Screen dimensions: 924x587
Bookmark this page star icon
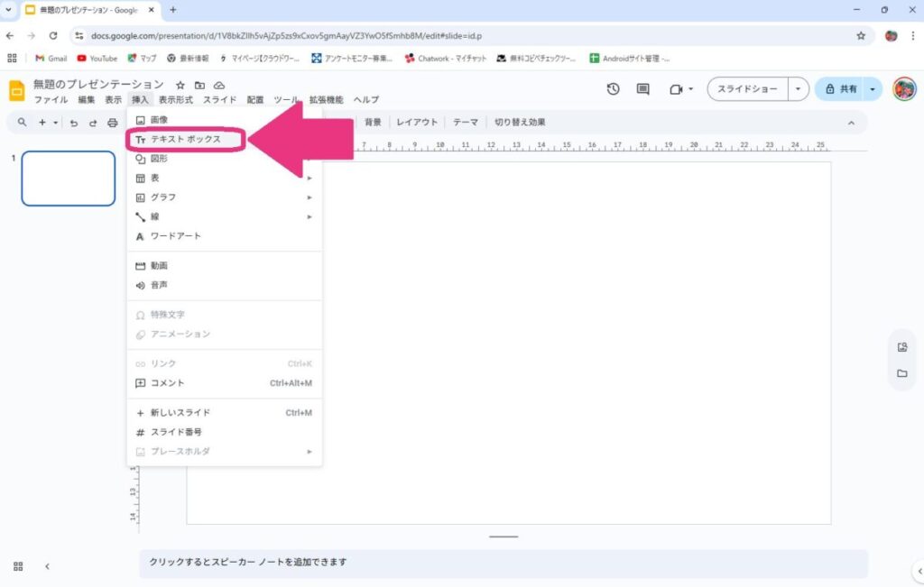[x=861, y=36]
